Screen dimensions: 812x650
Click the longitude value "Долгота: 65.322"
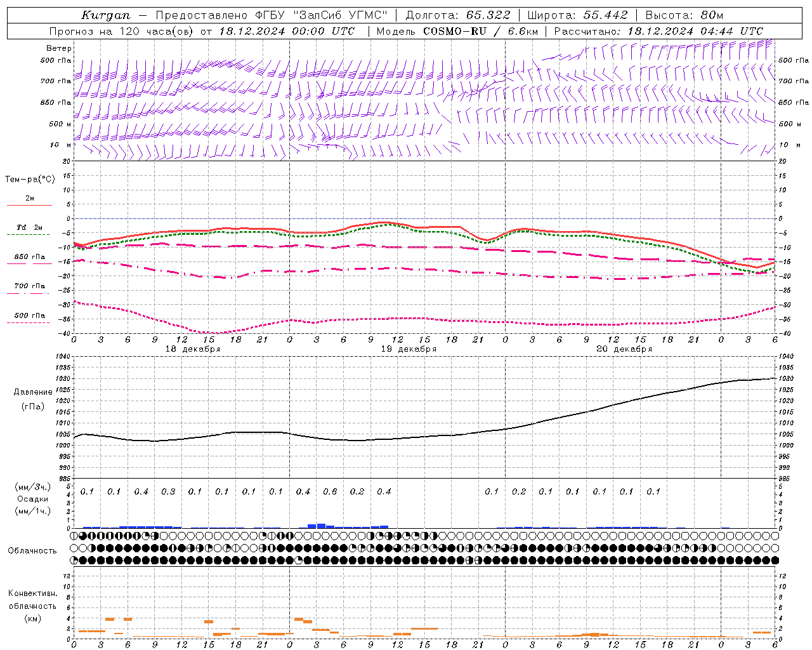(x=457, y=15)
